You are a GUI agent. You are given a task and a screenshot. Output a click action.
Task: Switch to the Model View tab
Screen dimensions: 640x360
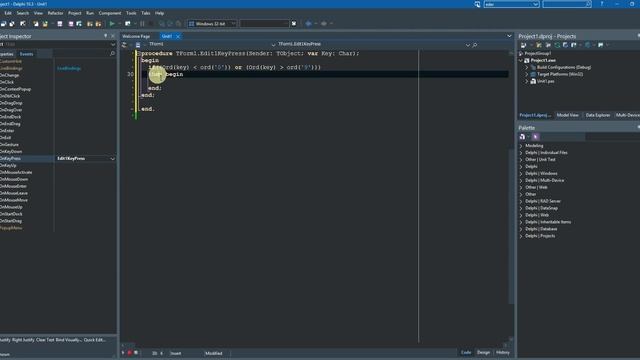567,115
